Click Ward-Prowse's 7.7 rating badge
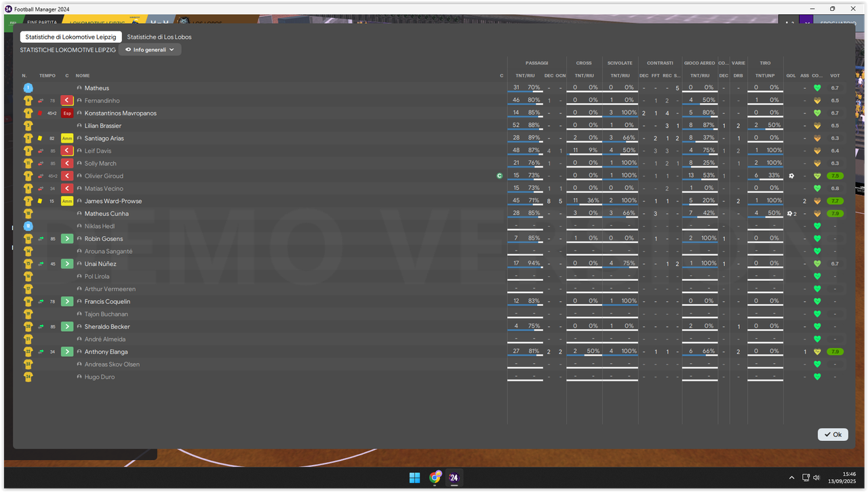Screen dimensions: 868x492 pos(835,201)
